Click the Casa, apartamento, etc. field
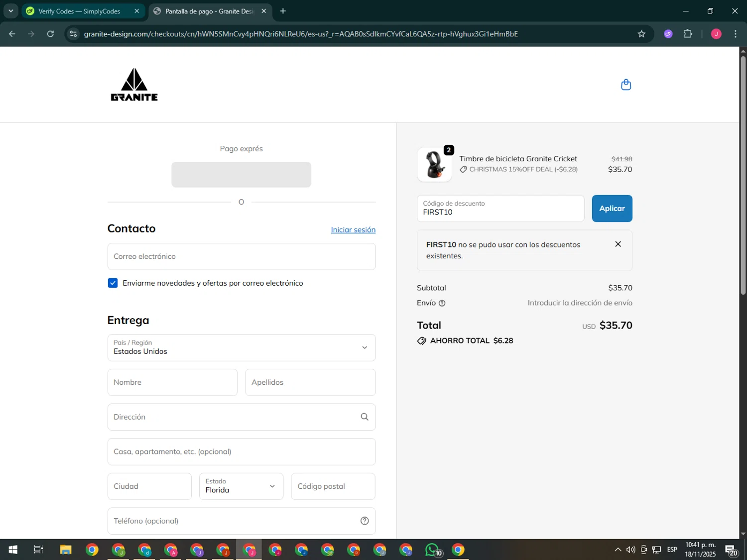This screenshot has height=560, width=747. click(x=242, y=451)
